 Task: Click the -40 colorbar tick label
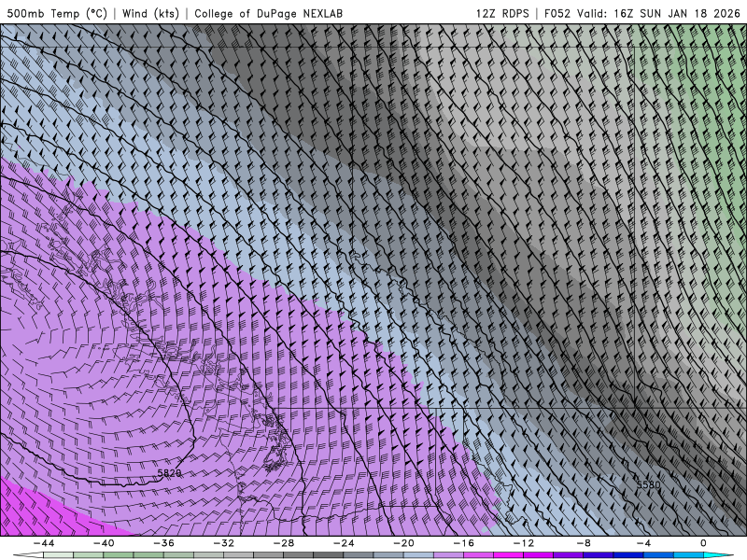(104, 543)
